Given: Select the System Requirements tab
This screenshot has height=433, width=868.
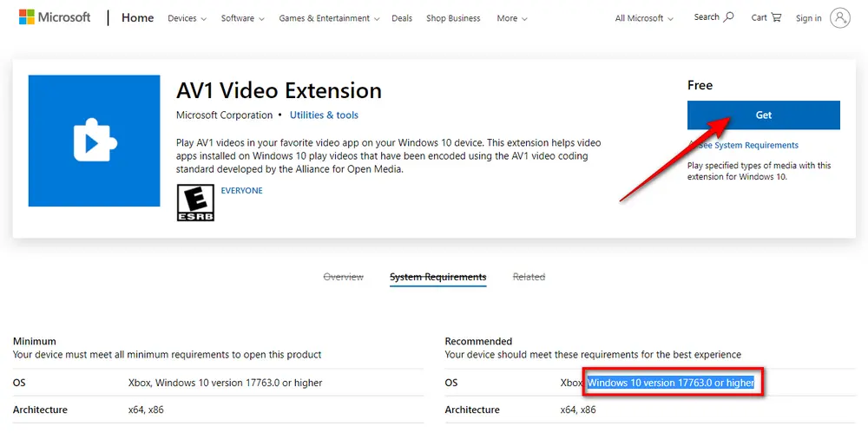Looking at the screenshot, I should pos(437,277).
